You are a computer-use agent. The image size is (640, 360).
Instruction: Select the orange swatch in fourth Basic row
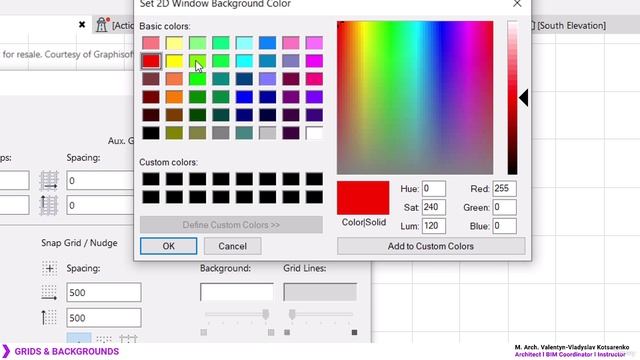point(174,97)
